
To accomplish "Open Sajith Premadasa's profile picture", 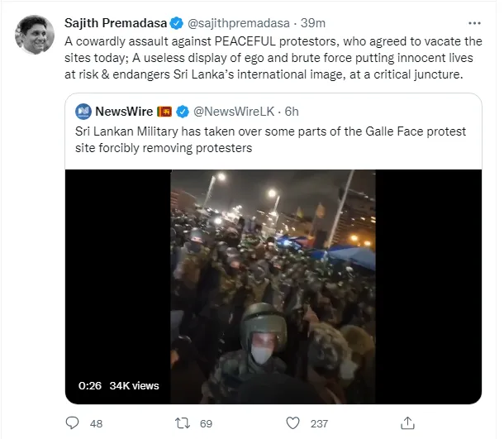I will tap(35, 35).
